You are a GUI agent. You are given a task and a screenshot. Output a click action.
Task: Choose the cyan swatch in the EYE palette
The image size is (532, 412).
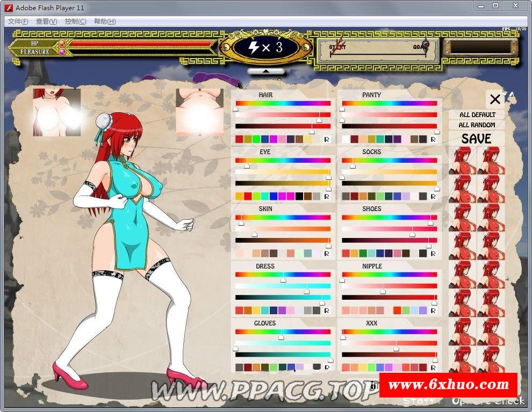click(x=265, y=197)
